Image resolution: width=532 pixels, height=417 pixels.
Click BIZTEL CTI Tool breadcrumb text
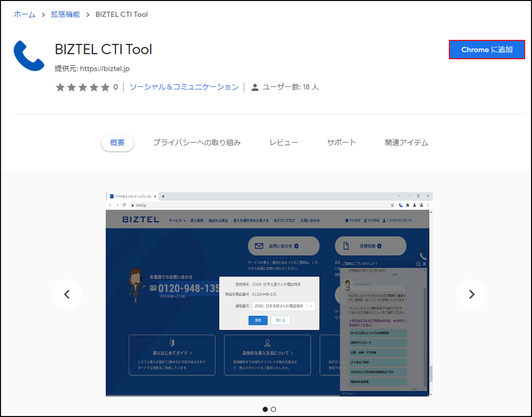click(122, 14)
